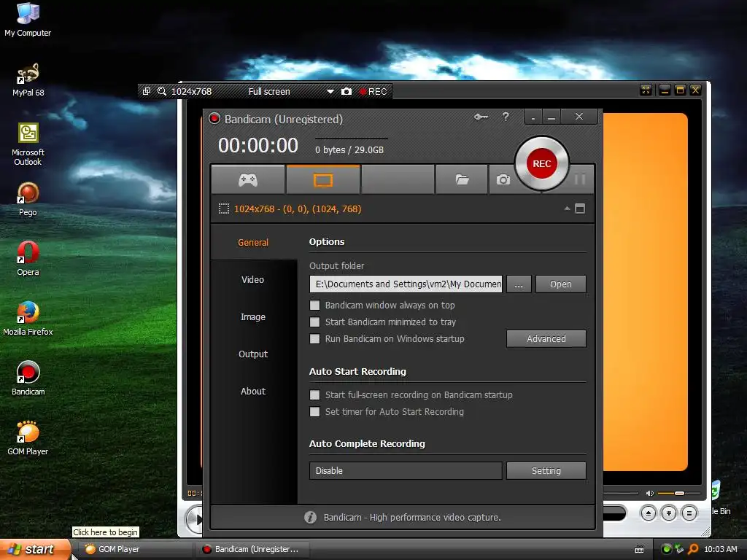
Task: Click the orange magnifier tray icon
Action: point(693,549)
